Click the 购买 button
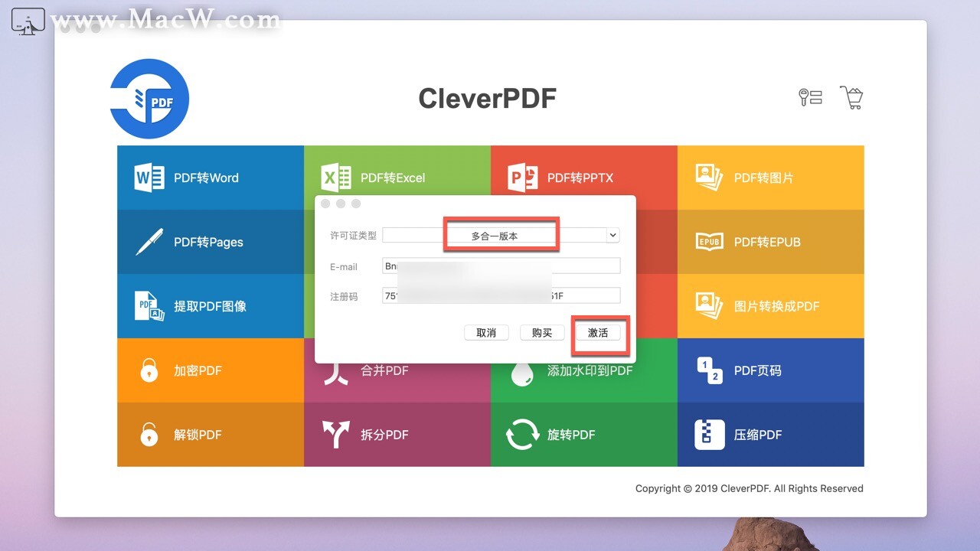This screenshot has width=980, height=551. click(x=542, y=333)
